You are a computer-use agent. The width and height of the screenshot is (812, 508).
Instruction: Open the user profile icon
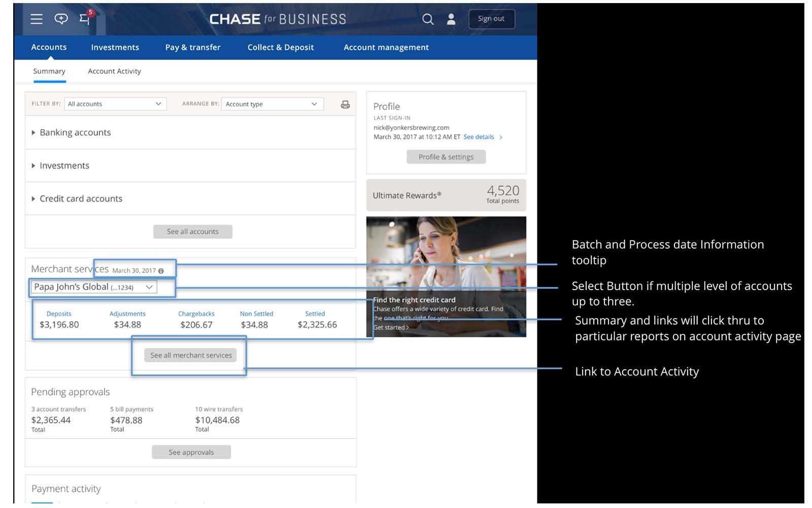pyautogui.click(x=451, y=19)
